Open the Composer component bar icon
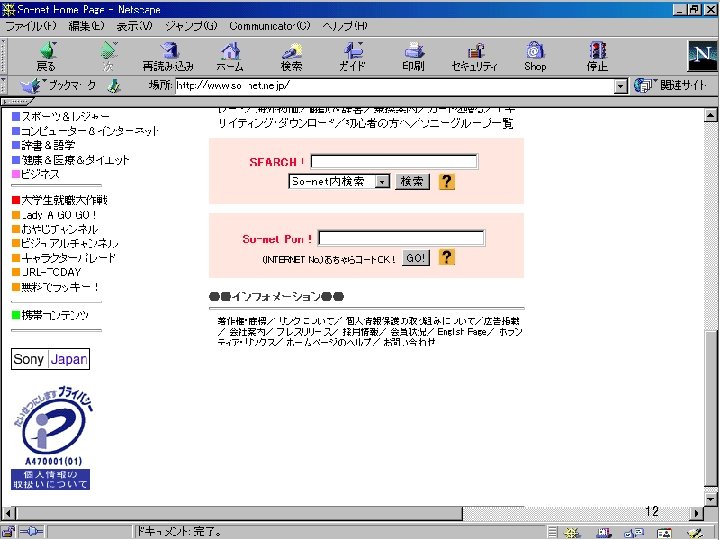Viewport: 720px width, 540px height. pyautogui.click(x=695, y=533)
